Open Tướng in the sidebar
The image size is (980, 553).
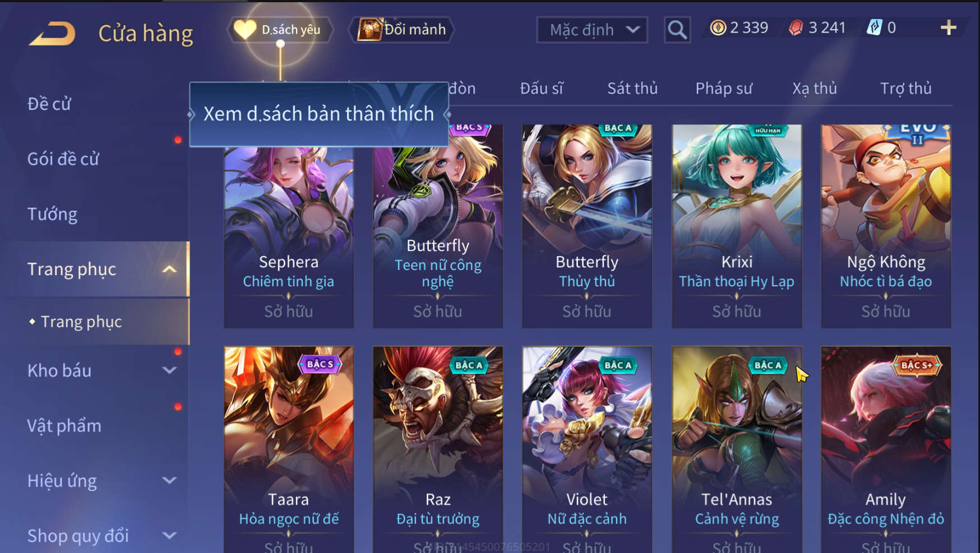[52, 214]
